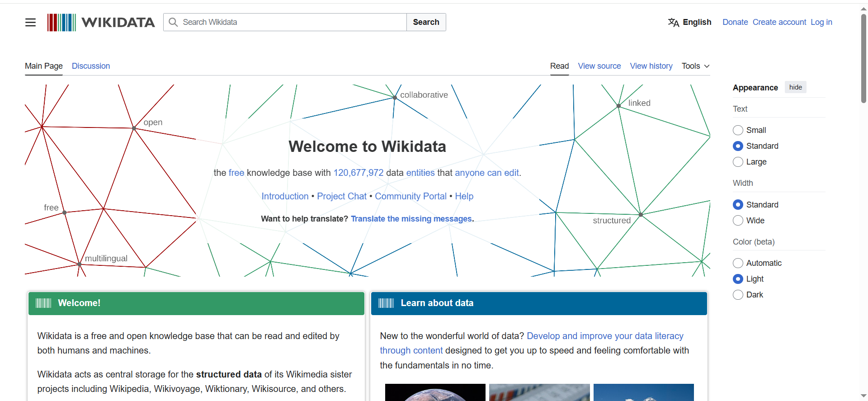The image size is (868, 401).
Task: Open the Community Portal link
Action: (410, 196)
